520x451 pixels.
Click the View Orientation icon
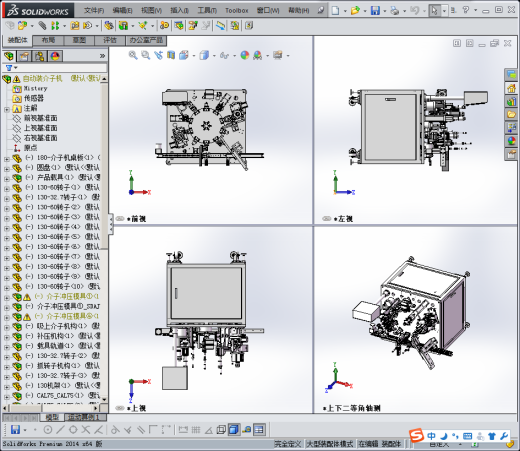tap(184, 55)
